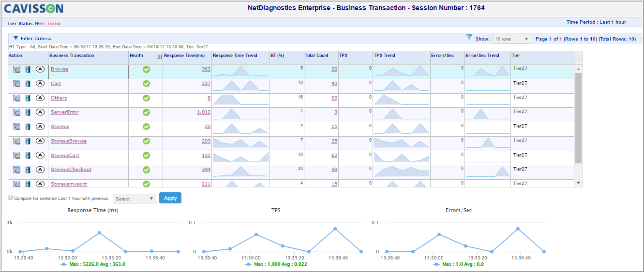
Task: Click the circled A icon in ServerError row
Action: pos(40,113)
